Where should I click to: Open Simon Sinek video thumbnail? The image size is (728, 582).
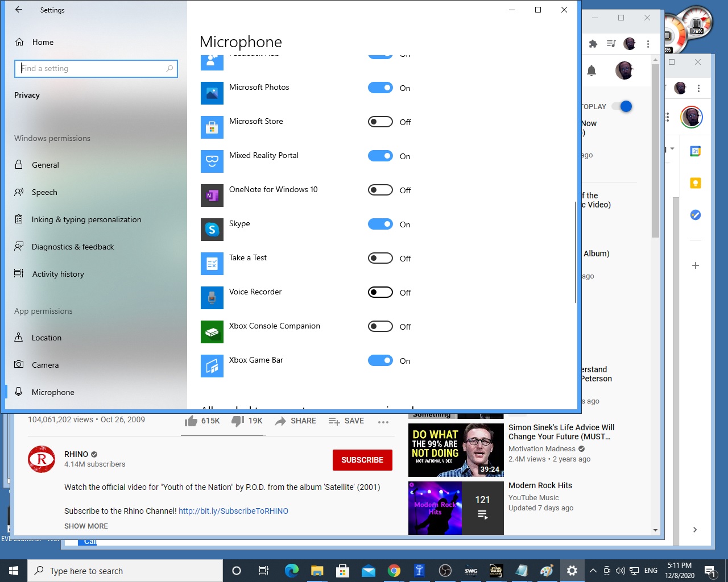[x=456, y=450]
